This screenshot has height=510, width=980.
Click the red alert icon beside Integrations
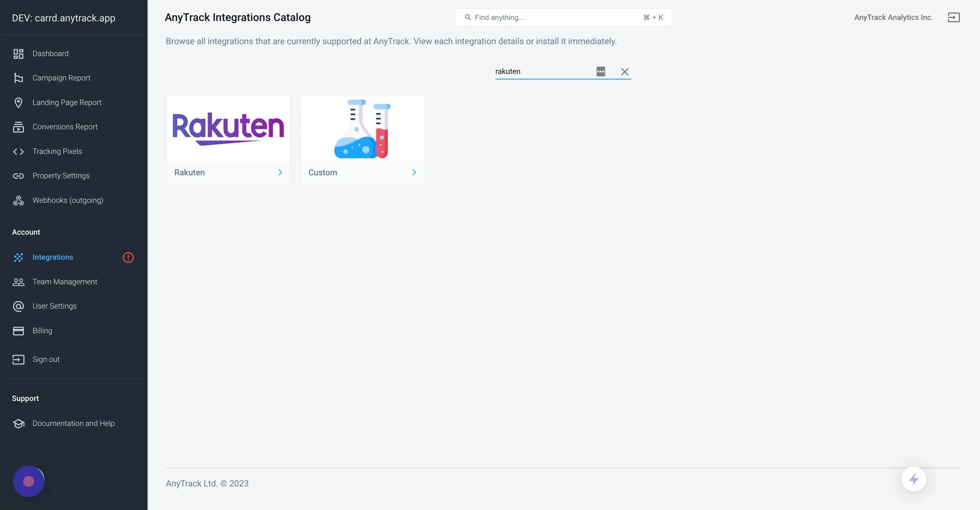click(128, 258)
